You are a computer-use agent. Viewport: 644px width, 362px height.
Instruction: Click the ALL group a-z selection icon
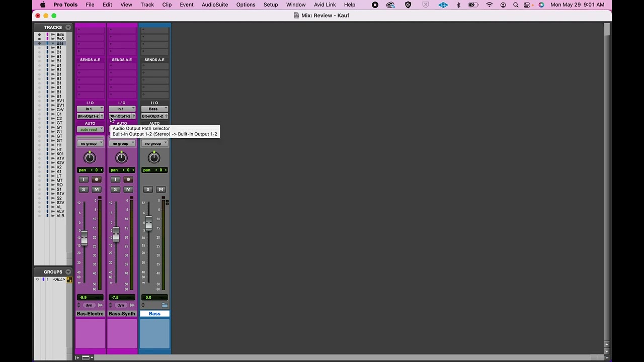[x=69, y=280]
